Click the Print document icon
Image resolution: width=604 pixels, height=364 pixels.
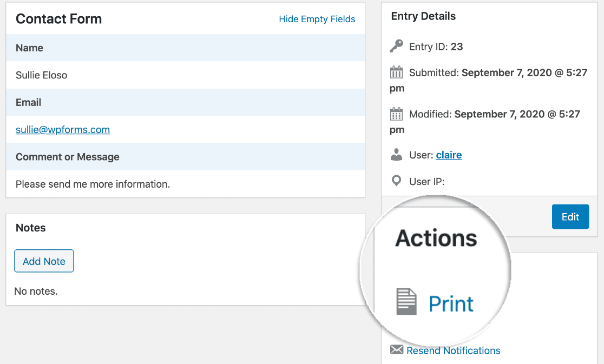pos(406,302)
